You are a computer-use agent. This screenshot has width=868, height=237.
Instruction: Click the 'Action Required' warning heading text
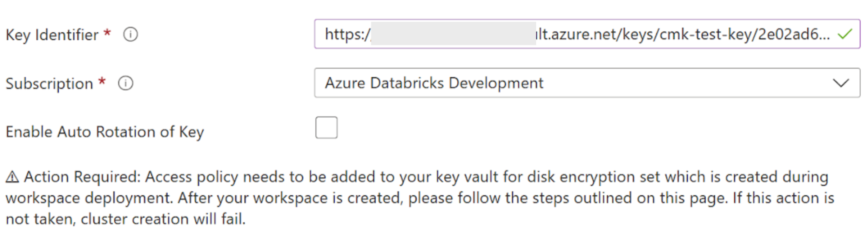pos(82,177)
